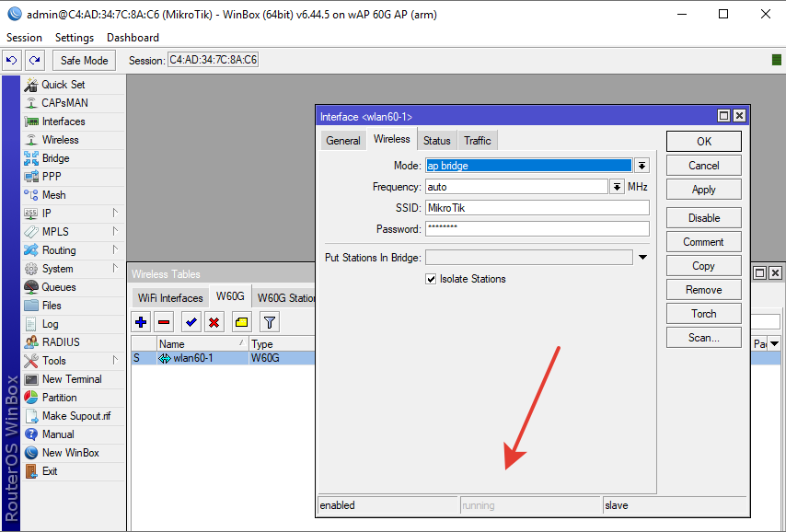Open Log menu entry
The image size is (786, 532).
[x=74, y=324]
